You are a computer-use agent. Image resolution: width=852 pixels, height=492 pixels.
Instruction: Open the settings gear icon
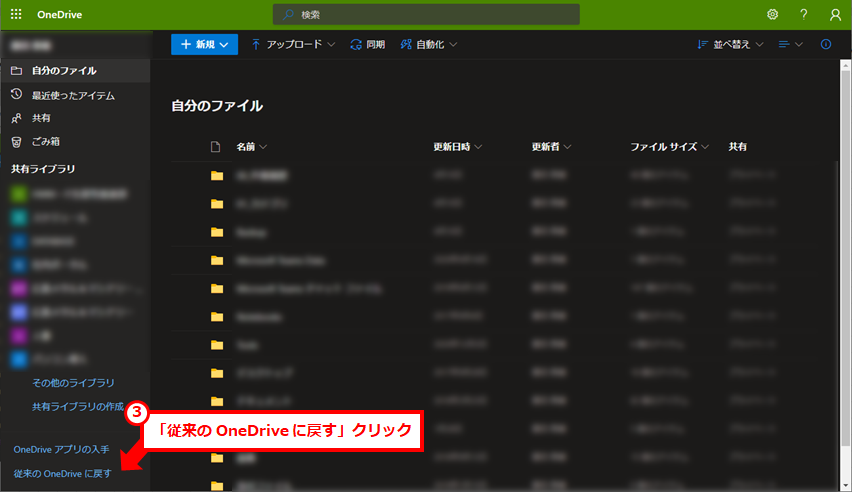coord(772,14)
